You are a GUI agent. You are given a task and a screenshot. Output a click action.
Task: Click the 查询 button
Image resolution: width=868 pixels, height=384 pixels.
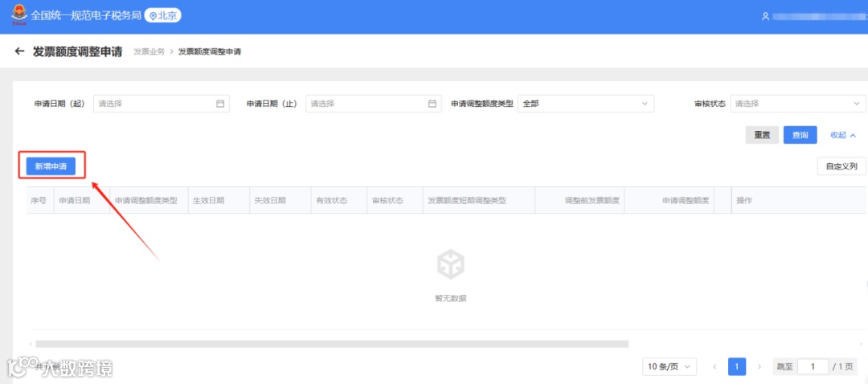click(x=800, y=135)
